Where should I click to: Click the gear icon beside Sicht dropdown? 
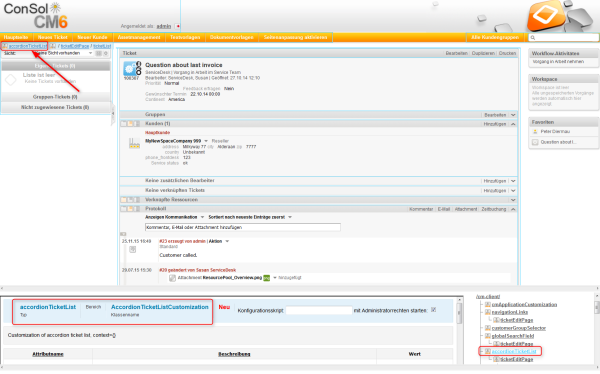click(x=106, y=53)
